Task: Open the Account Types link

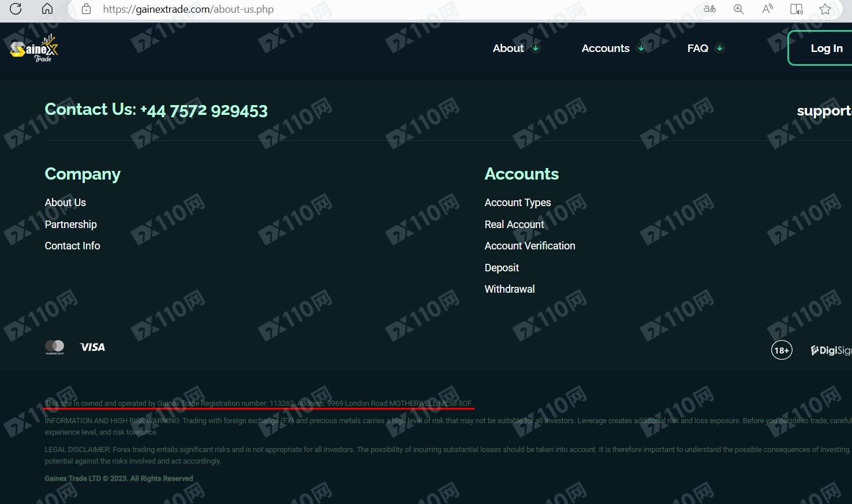Action: point(518,203)
